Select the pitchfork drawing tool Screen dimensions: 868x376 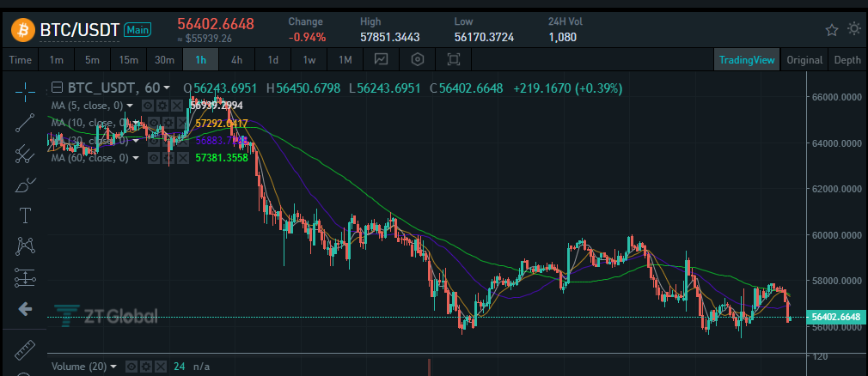25,155
